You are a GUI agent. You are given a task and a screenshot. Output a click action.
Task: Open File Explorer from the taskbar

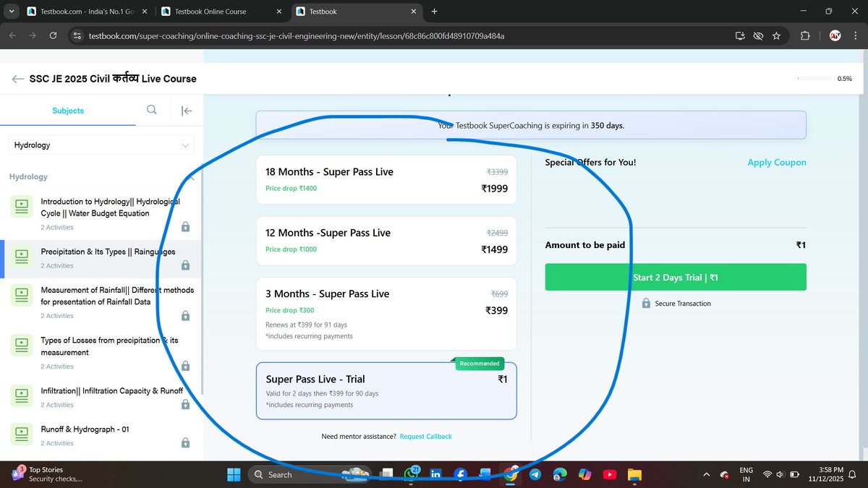click(x=634, y=474)
